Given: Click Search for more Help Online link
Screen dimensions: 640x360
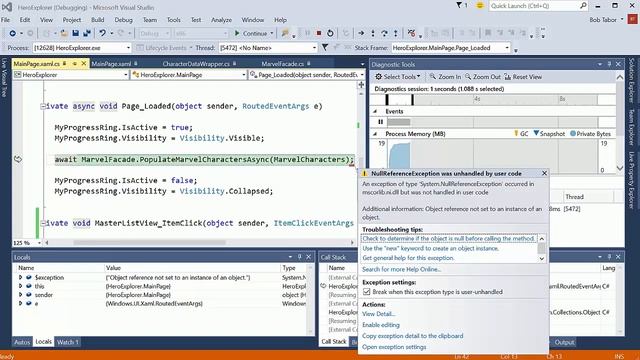Looking at the screenshot, I should (x=401, y=269).
